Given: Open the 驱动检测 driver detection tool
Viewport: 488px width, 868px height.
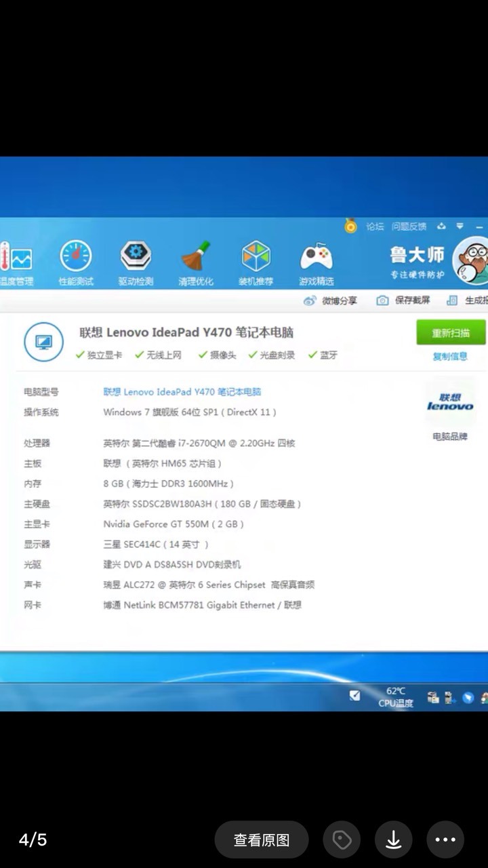Looking at the screenshot, I should [x=136, y=264].
